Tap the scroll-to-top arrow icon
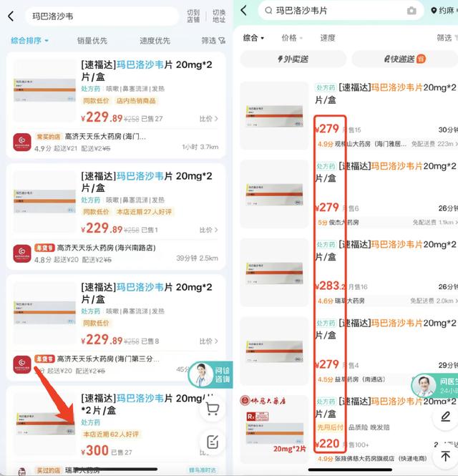Screen dimensions: 458x476 (x=446, y=456)
